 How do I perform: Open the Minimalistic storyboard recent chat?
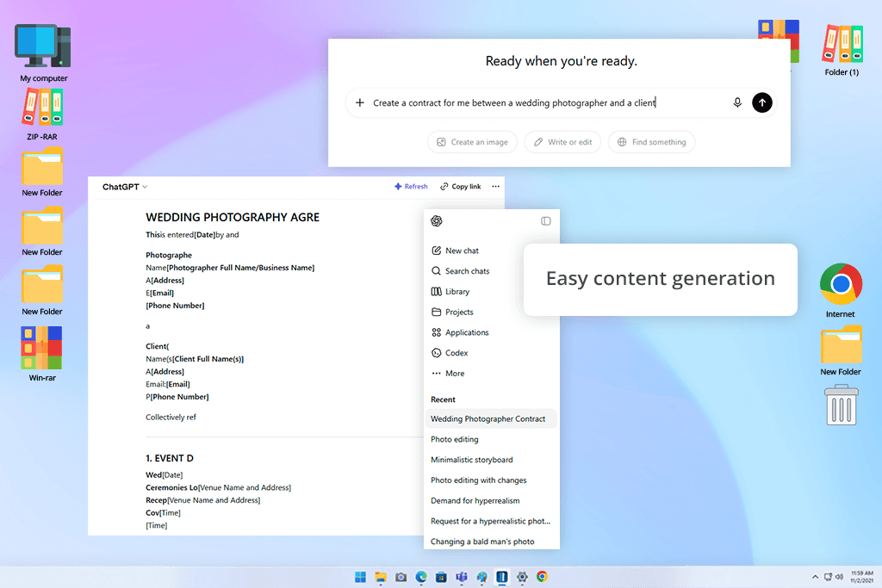471,460
